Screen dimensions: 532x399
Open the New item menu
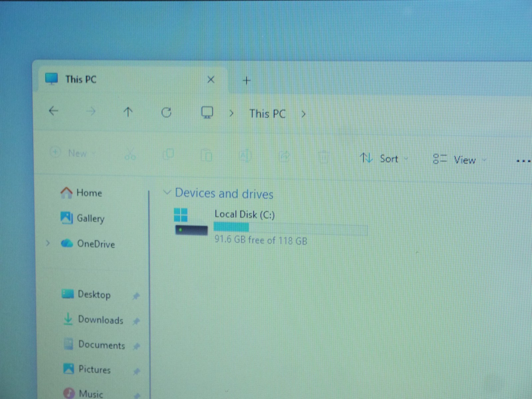coord(72,153)
